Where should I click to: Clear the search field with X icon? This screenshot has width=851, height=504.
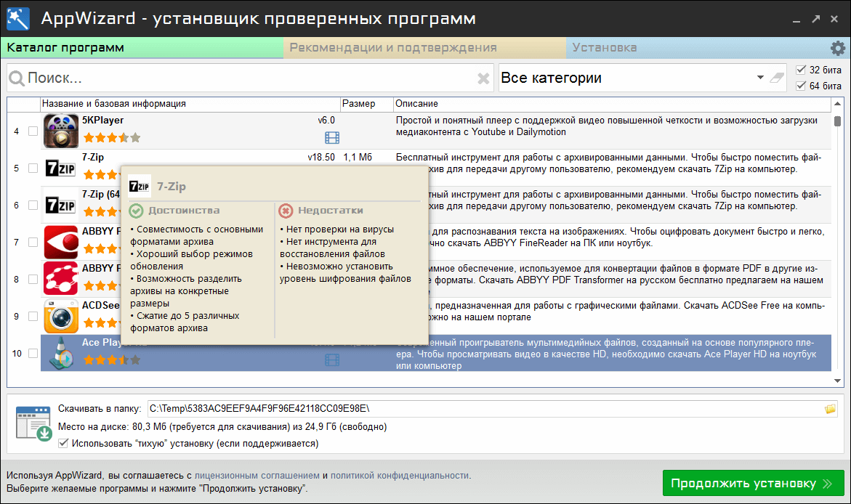483,78
